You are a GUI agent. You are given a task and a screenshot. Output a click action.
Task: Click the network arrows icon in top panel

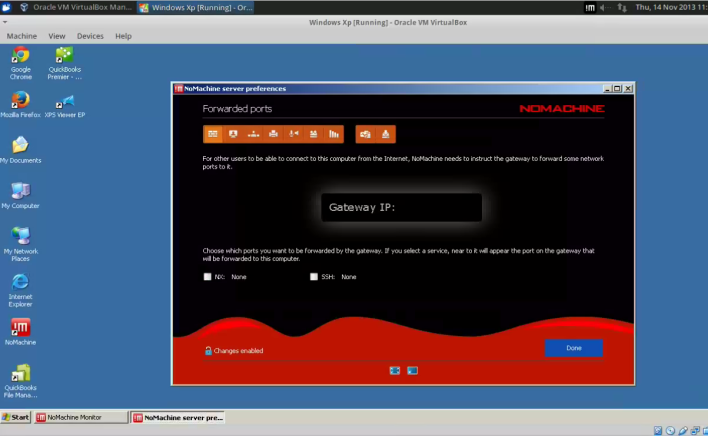[x=622, y=7]
